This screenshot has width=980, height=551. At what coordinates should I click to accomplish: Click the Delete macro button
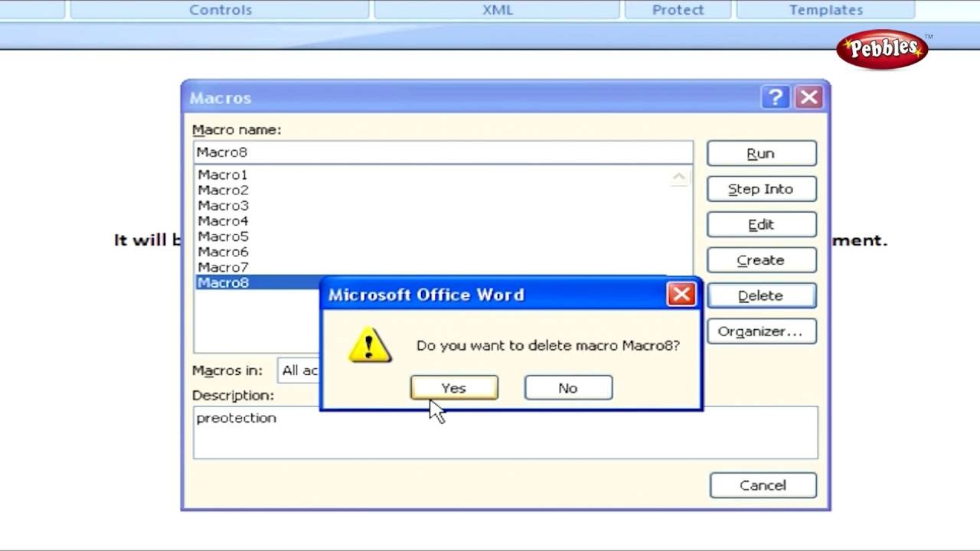pyautogui.click(x=761, y=295)
